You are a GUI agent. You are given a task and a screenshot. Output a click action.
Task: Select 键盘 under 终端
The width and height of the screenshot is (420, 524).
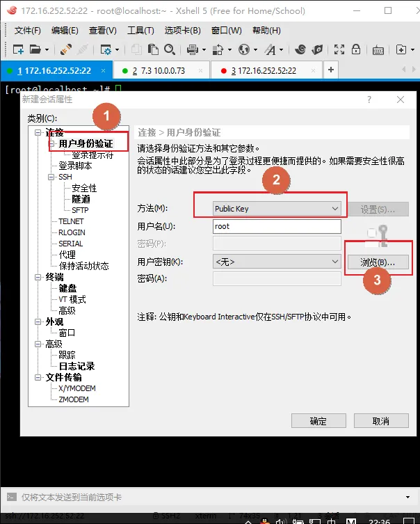pos(67,288)
